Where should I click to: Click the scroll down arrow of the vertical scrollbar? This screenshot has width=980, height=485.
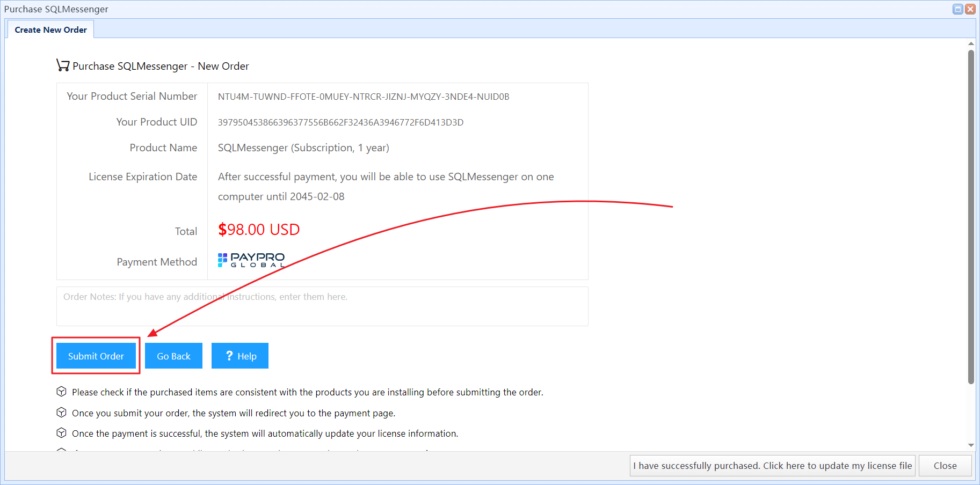pyautogui.click(x=971, y=445)
